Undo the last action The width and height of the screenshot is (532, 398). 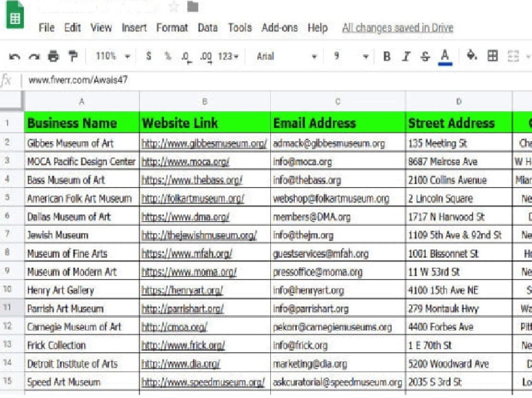[x=14, y=56]
